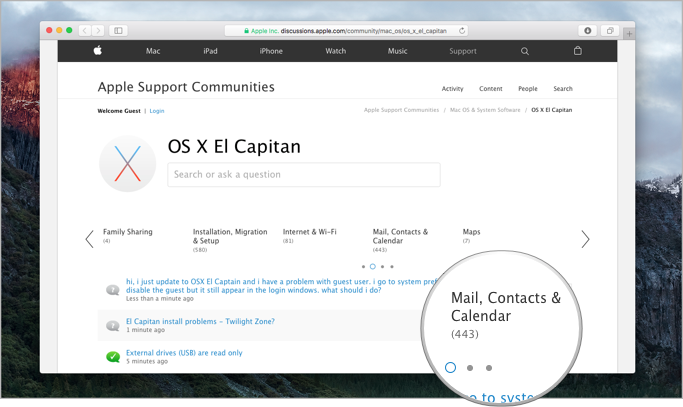Image resolution: width=683 pixels, height=407 pixels.
Task: Select the Search tab in communities header
Action: point(563,88)
